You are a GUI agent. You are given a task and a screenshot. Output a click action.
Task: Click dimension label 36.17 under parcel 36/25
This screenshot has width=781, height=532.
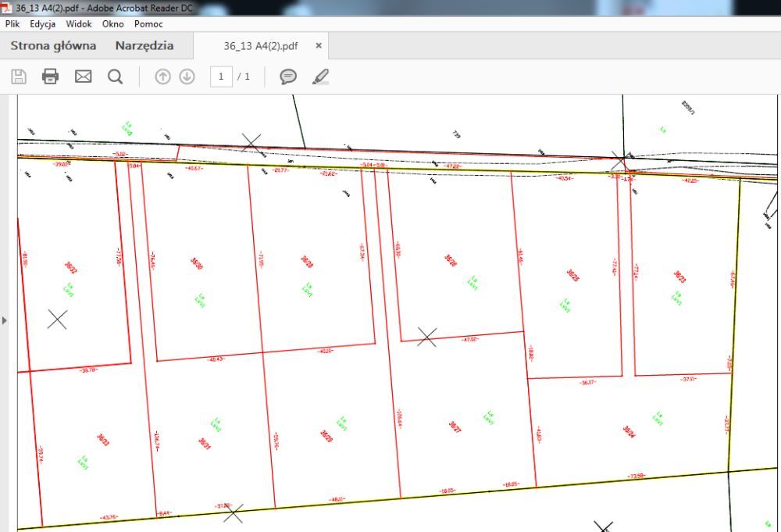588,383
